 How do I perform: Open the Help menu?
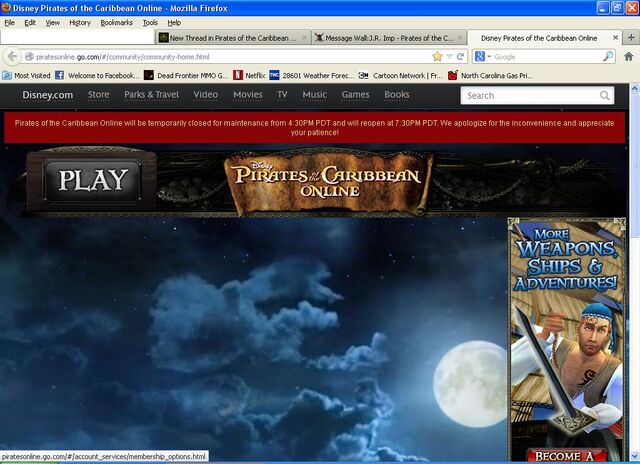click(x=174, y=23)
